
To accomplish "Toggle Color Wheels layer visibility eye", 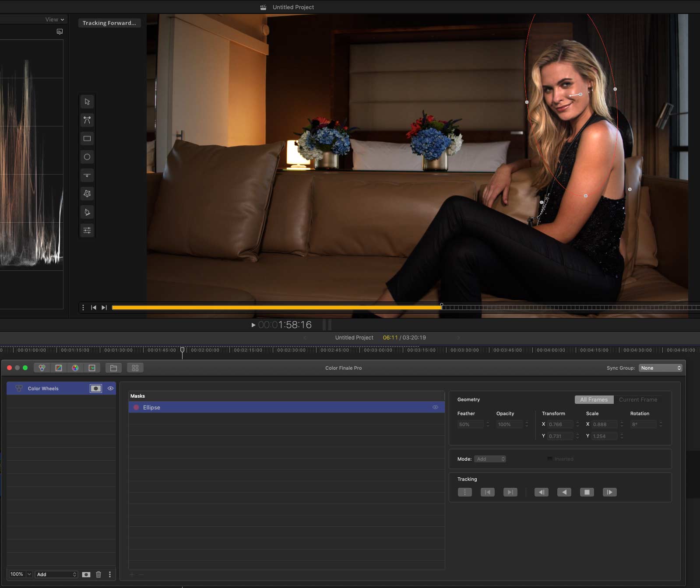I will [x=110, y=388].
